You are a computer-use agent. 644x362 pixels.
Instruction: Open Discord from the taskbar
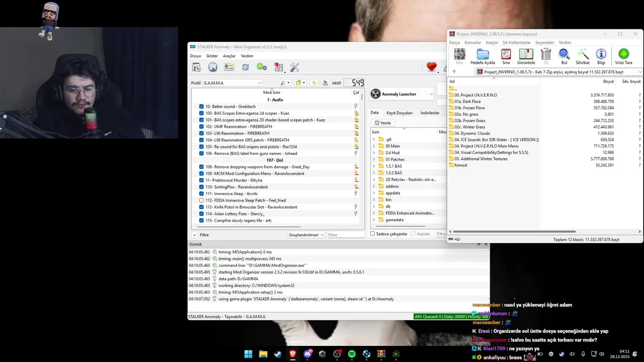307,354
